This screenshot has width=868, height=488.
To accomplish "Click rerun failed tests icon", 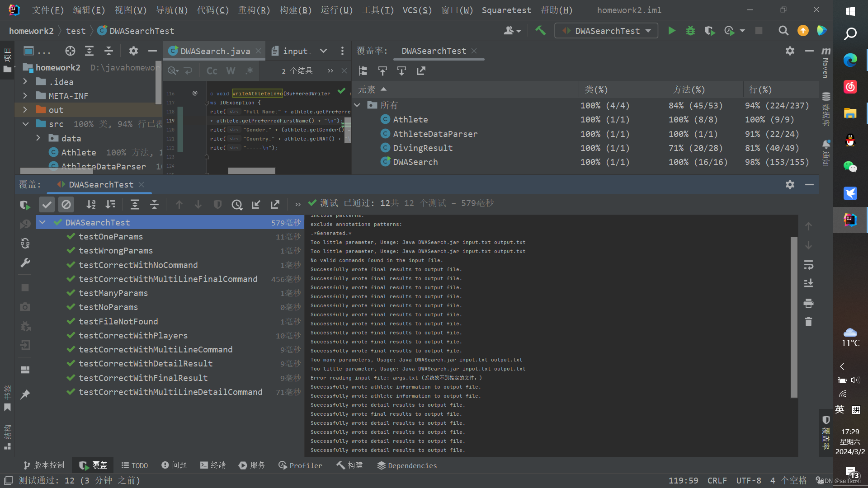I will 25,225.
